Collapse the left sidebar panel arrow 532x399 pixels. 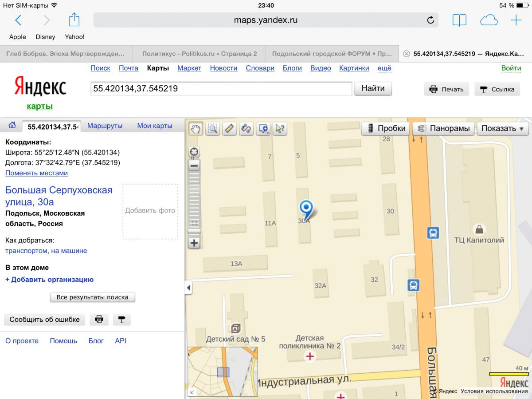tap(188, 288)
